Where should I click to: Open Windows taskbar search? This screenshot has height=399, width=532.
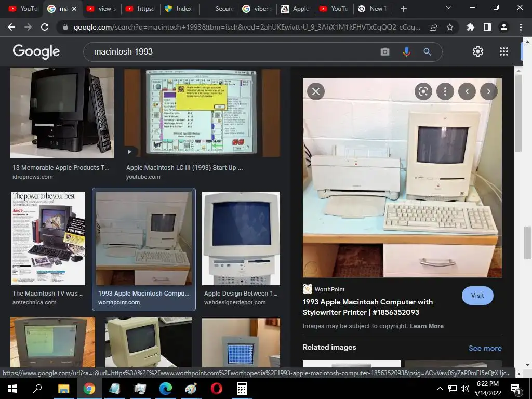pos(37,389)
